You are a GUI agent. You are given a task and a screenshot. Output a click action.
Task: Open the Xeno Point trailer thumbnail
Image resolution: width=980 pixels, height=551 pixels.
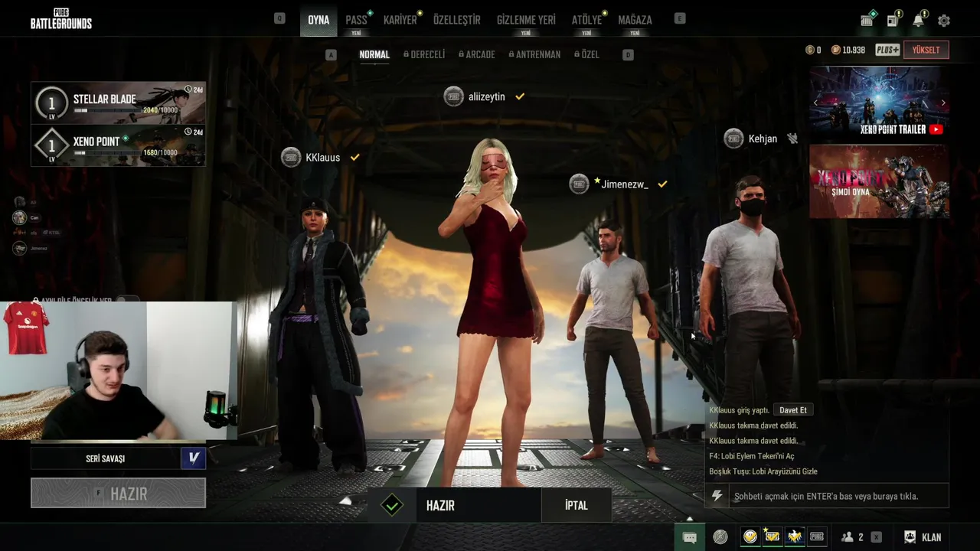click(x=879, y=103)
